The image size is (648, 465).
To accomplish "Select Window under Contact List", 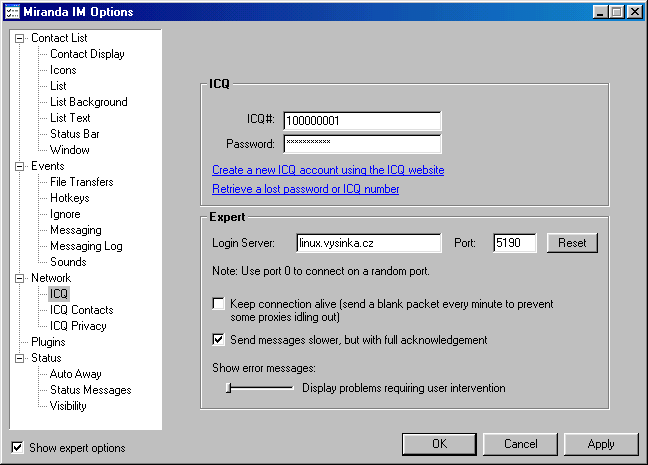I will click(x=70, y=150).
